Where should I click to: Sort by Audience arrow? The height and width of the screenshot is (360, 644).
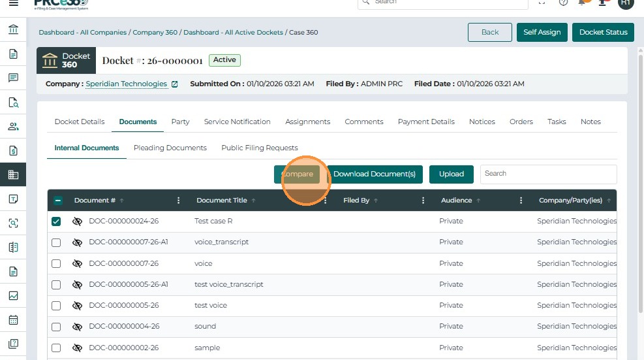point(478,201)
